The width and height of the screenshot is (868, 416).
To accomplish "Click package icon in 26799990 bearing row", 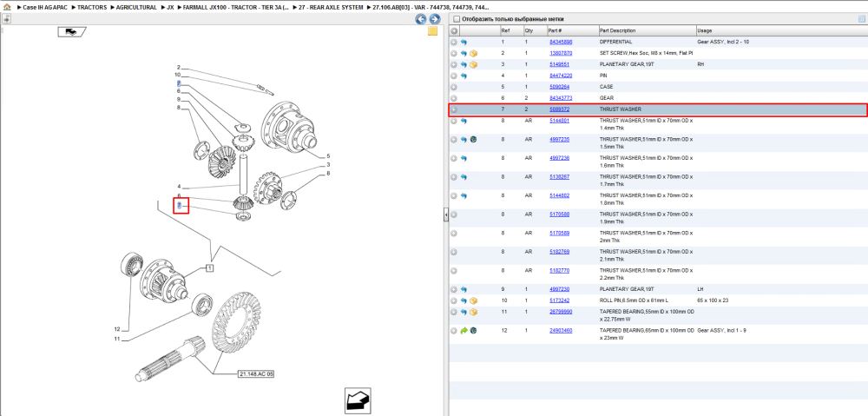I will pos(474,313).
